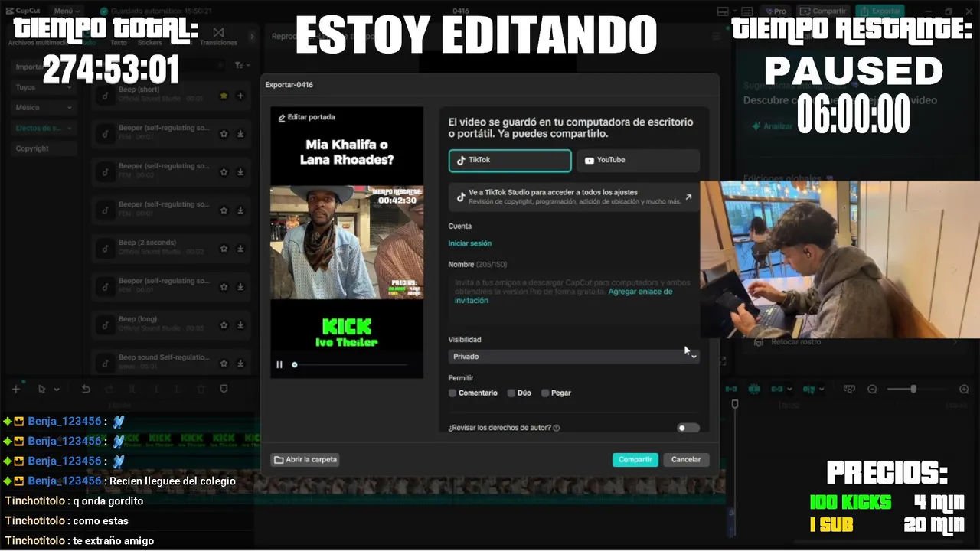Add Beep (short) to the timeline

click(x=240, y=96)
